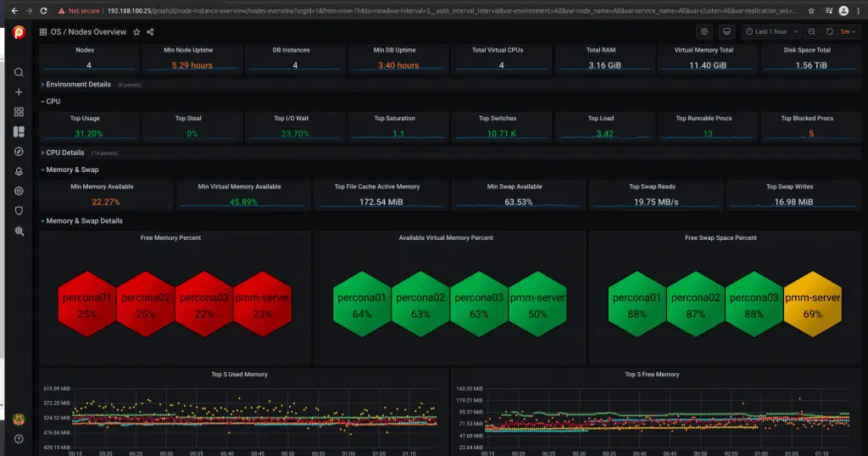Click the Top Blocked Procs value 5
This screenshot has height=456, width=868.
point(811,134)
